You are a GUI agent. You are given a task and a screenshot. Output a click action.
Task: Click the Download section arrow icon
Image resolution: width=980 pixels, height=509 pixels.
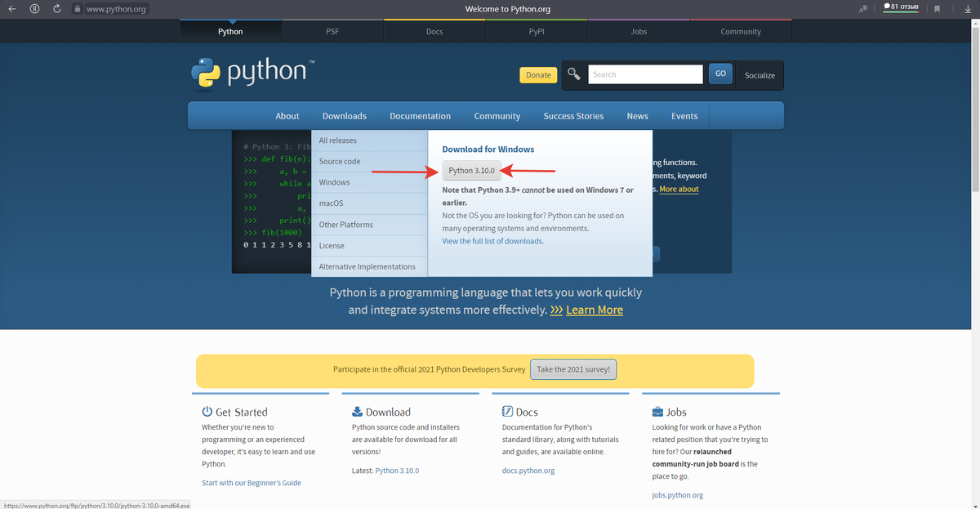[357, 412]
